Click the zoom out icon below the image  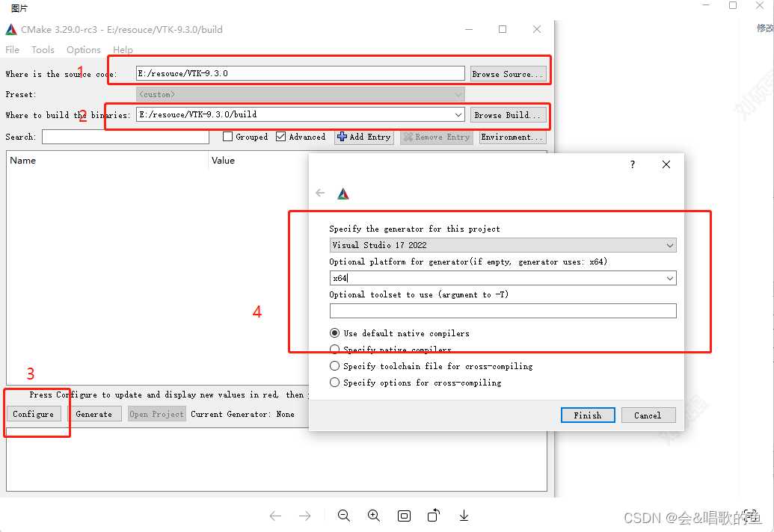tap(343, 516)
